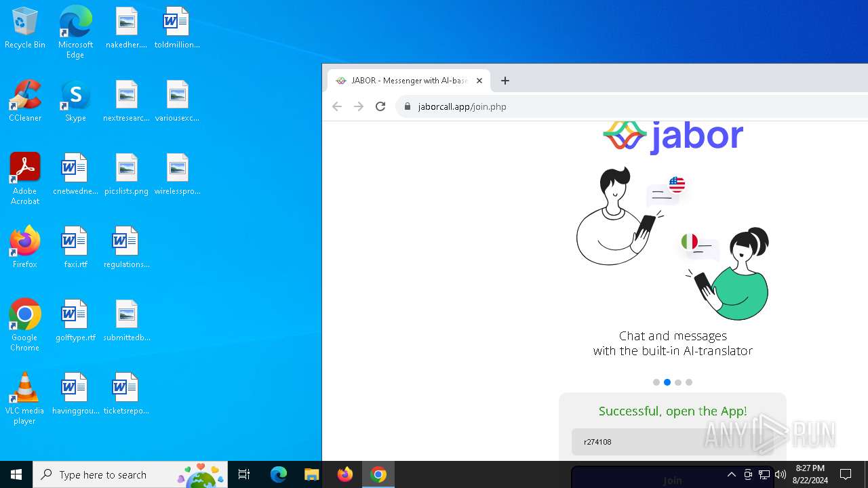Close the JABOR Messenger tab
868x488 pixels.
point(479,81)
